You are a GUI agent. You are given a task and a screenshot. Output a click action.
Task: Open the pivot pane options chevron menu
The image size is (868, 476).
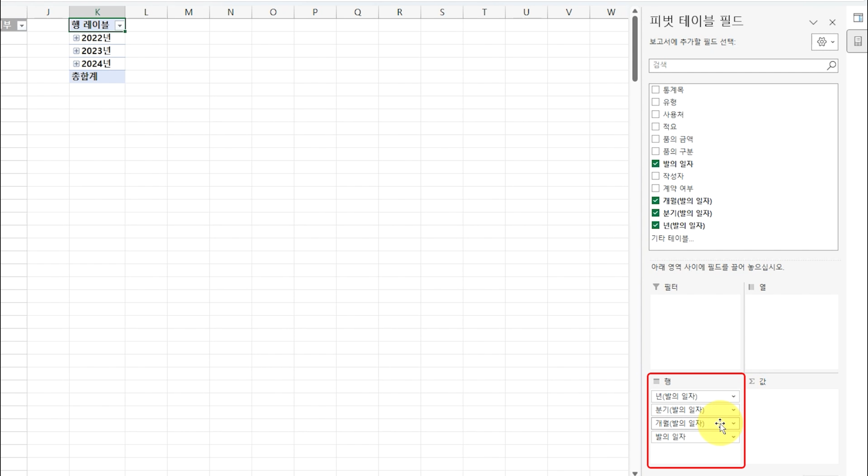click(813, 23)
